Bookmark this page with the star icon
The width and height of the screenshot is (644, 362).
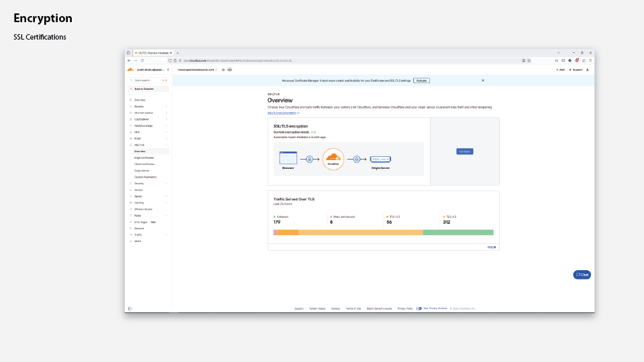[529, 60]
